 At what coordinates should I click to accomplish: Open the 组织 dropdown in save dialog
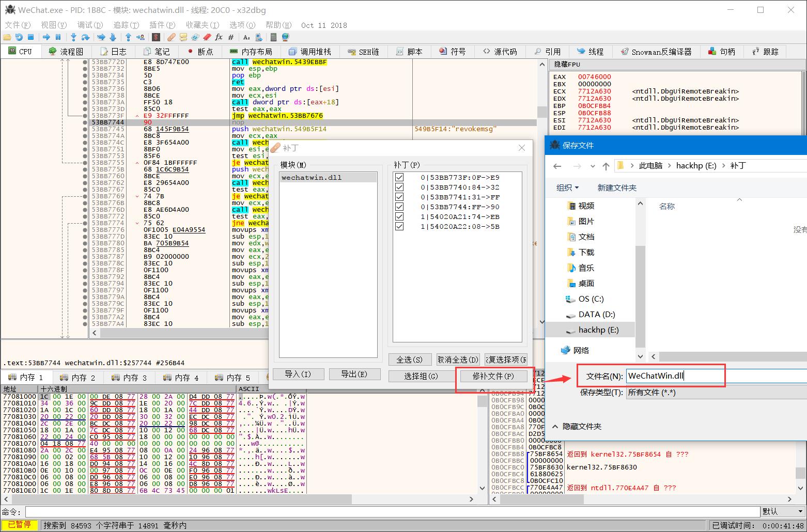click(567, 187)
